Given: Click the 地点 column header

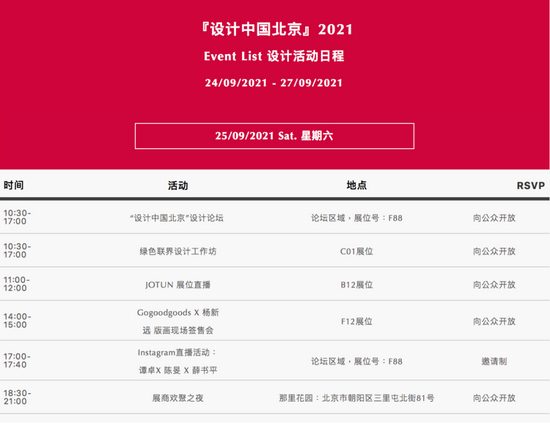Looking at the screenshot, I should [356, 185].
